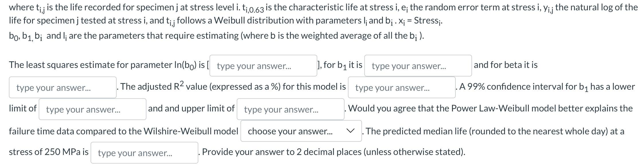The image size is (644, 167).
Task: Click the adjusted R² percentage answer field
Action: pos(401,88)
